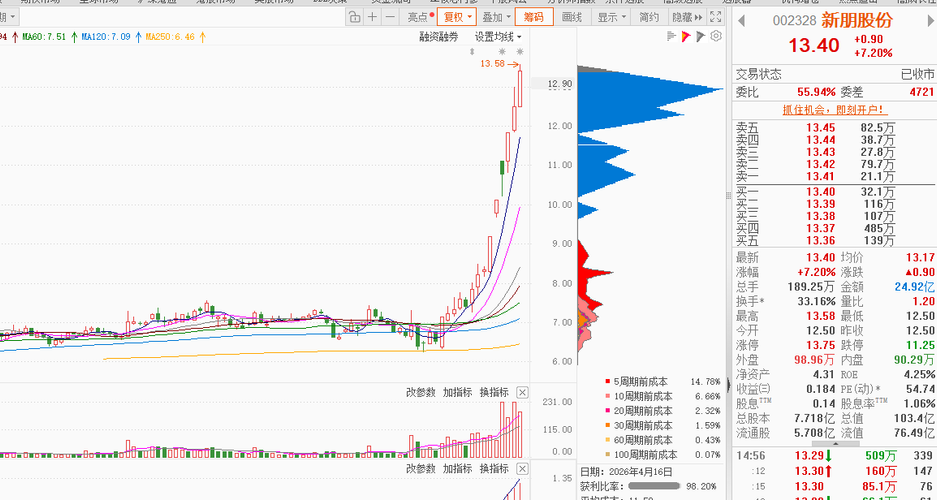Select 买一 13.40 order row
This screenshot has width=937, height=500.
(x=835, y=192)
